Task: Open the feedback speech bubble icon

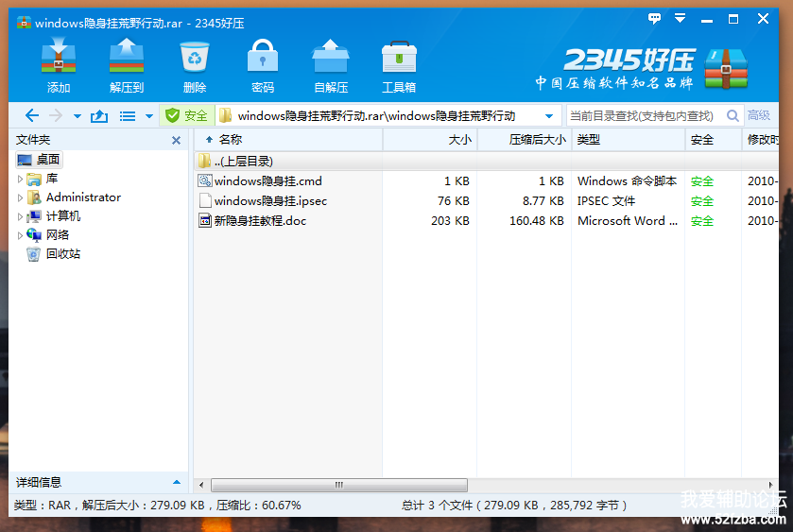Action: pyautogui.click(x=655, y=19)
